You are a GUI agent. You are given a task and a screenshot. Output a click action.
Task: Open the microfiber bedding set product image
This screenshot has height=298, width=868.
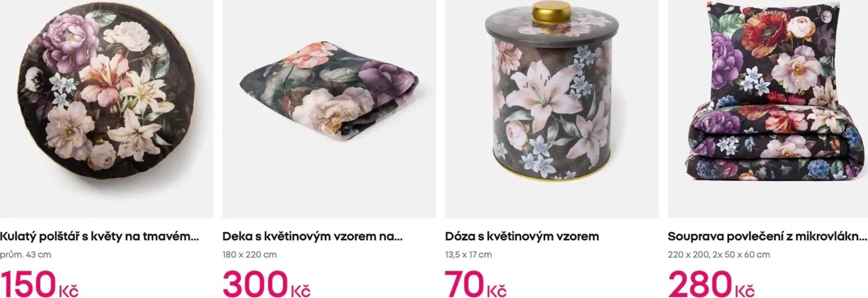pyautogui.click(x=768, y=109)
